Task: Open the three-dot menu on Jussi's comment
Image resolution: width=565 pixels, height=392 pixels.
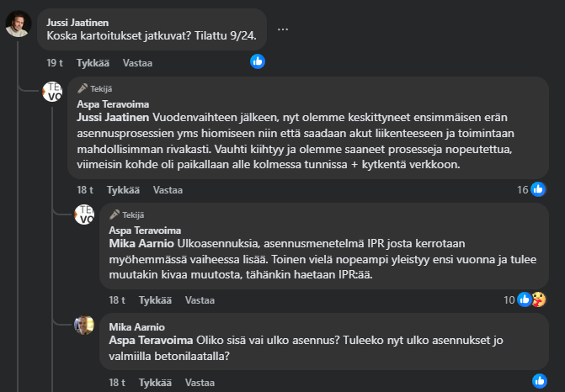Action: [x=283, y=29]
